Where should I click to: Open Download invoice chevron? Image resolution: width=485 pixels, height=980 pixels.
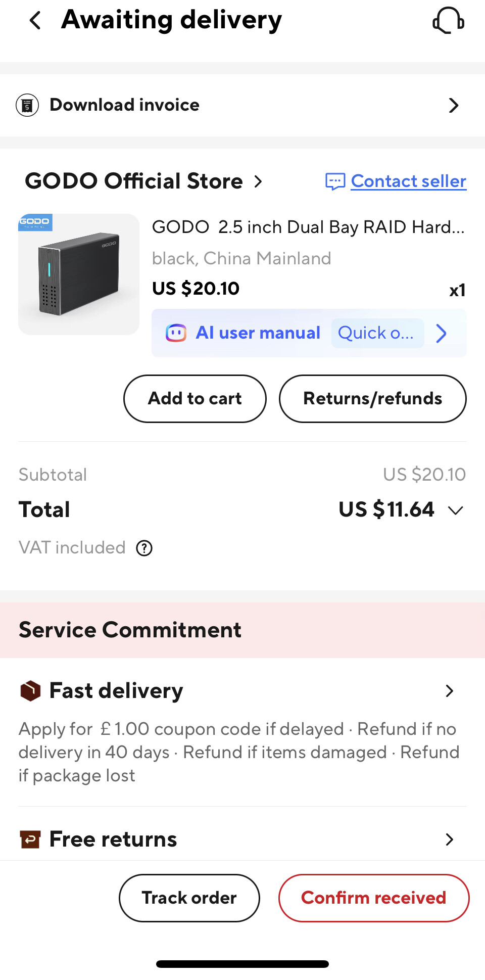[x=454, y=105]
